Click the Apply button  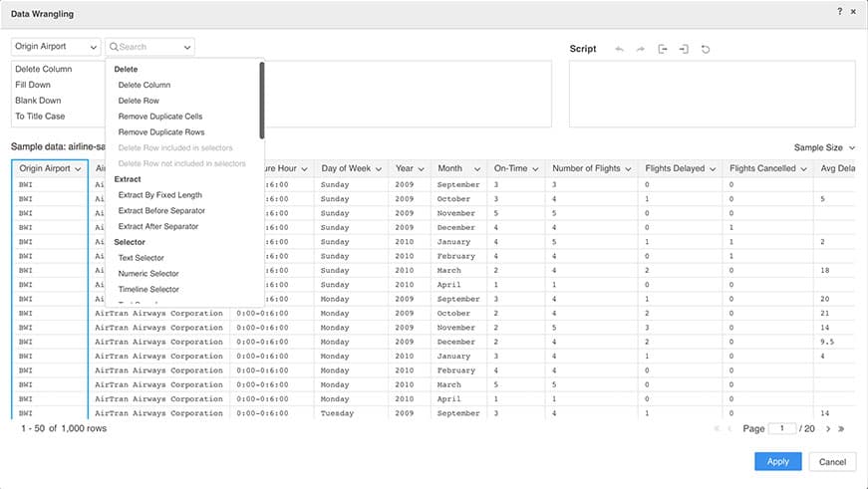pyautogui.click(x=777, y=462)
